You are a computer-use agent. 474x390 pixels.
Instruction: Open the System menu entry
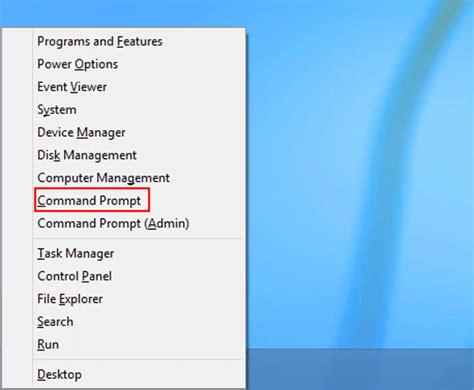(x=57, y=110)
